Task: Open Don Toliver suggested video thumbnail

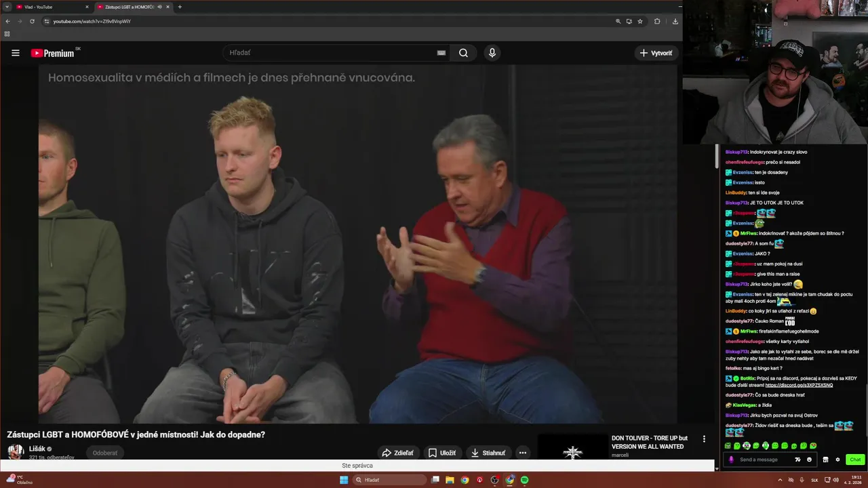Action: pos(572,447)
